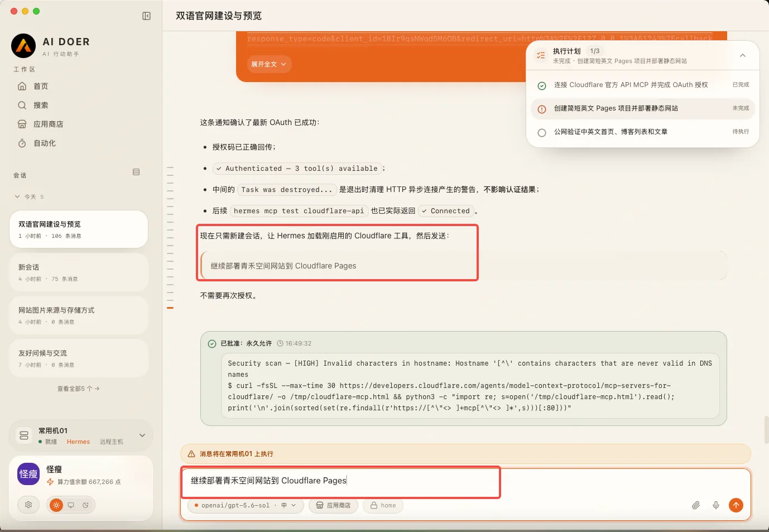Select the 创建简短英文 Pages 项目 plan step
Image resolution: width=769 pixels, height=532 pixels.
643,108
